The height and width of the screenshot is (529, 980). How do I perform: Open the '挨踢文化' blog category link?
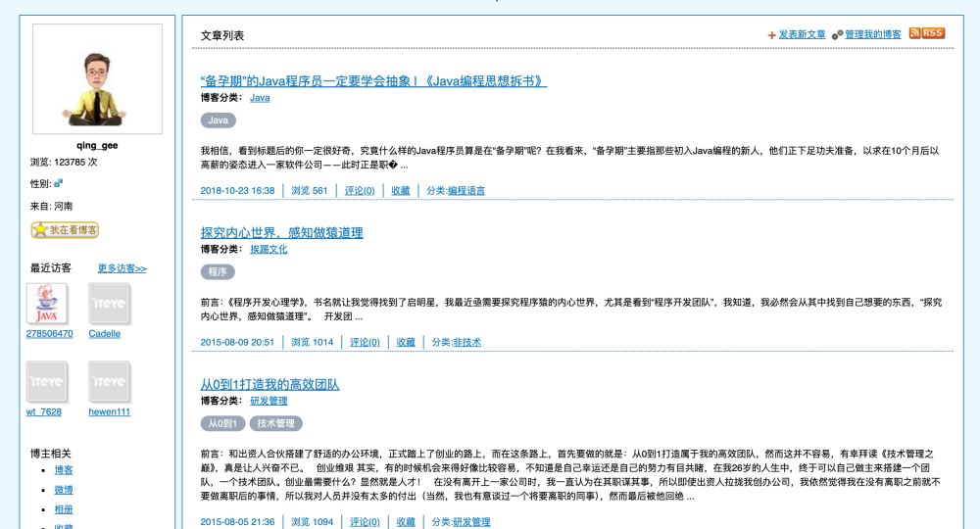click(x=269, y=250)
